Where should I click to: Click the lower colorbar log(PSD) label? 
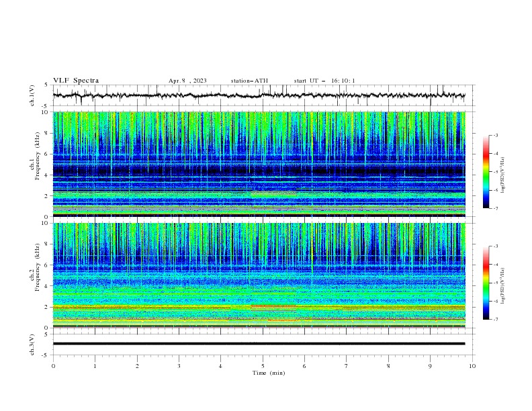pos(502,285)
